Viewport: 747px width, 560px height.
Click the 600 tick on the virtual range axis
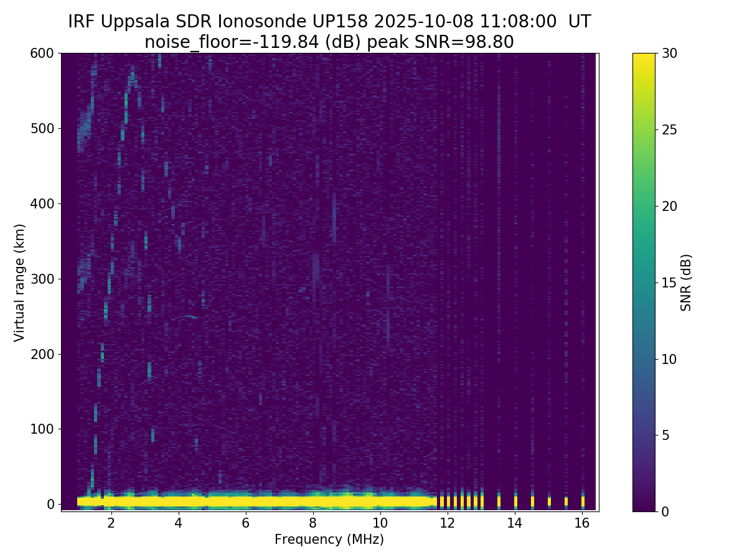pyautogui.click(x=42, y=54)
